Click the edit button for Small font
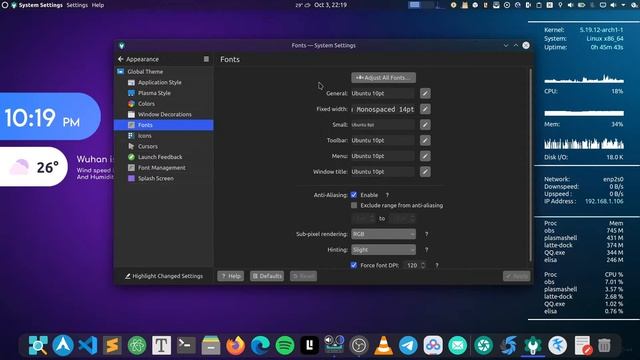This screenshot has height=360, width=640. [425, 125]
